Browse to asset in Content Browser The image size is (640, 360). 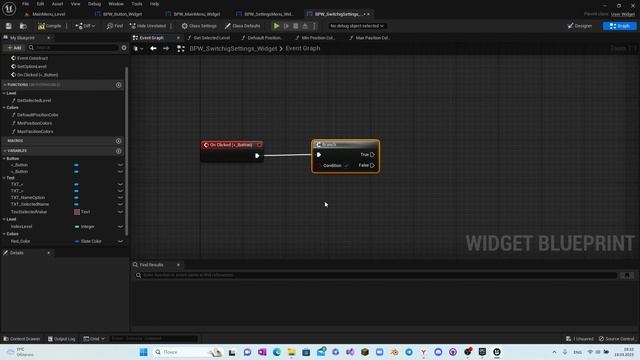23,26
